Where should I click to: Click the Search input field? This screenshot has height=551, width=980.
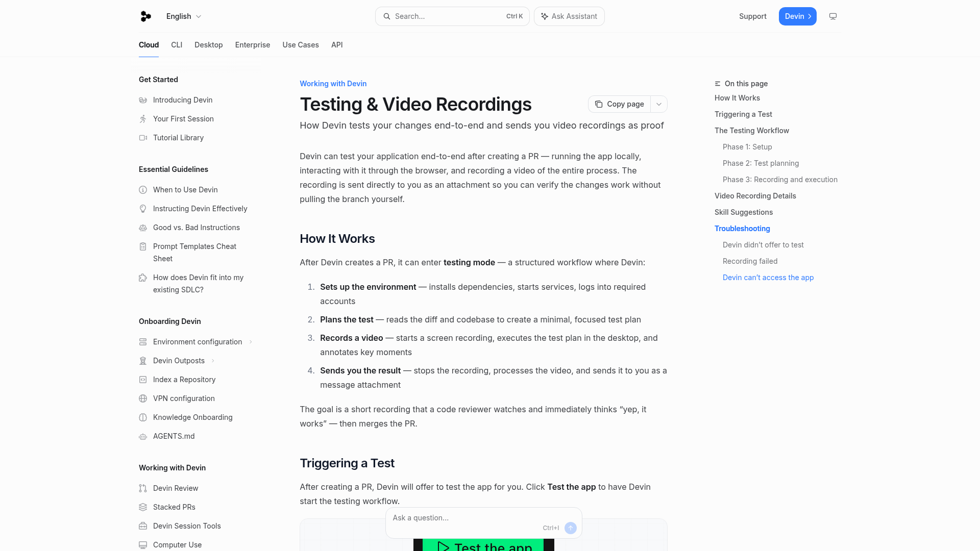point(452,16)
